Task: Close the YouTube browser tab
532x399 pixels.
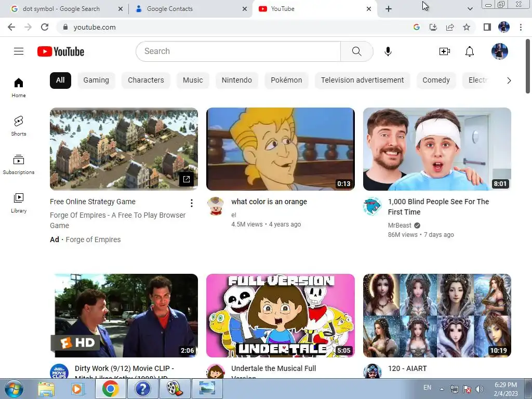Action: pyautogui.click(x=369, y=9)
